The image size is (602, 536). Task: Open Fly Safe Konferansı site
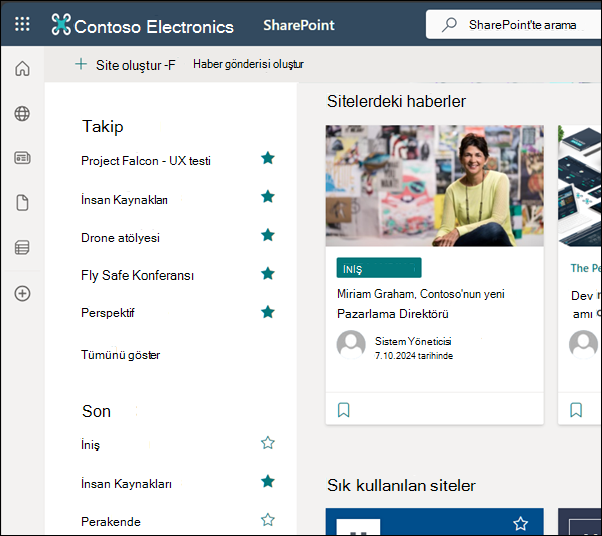[137, 275]
